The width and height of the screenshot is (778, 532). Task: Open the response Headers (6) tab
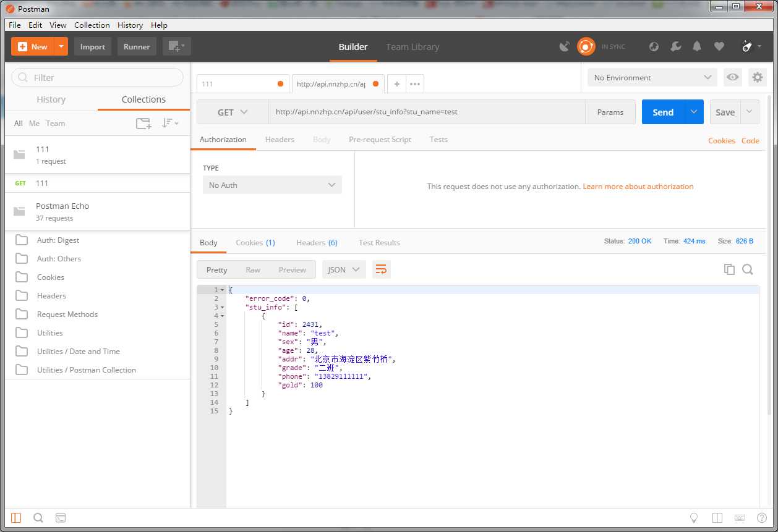pos(317,242)
